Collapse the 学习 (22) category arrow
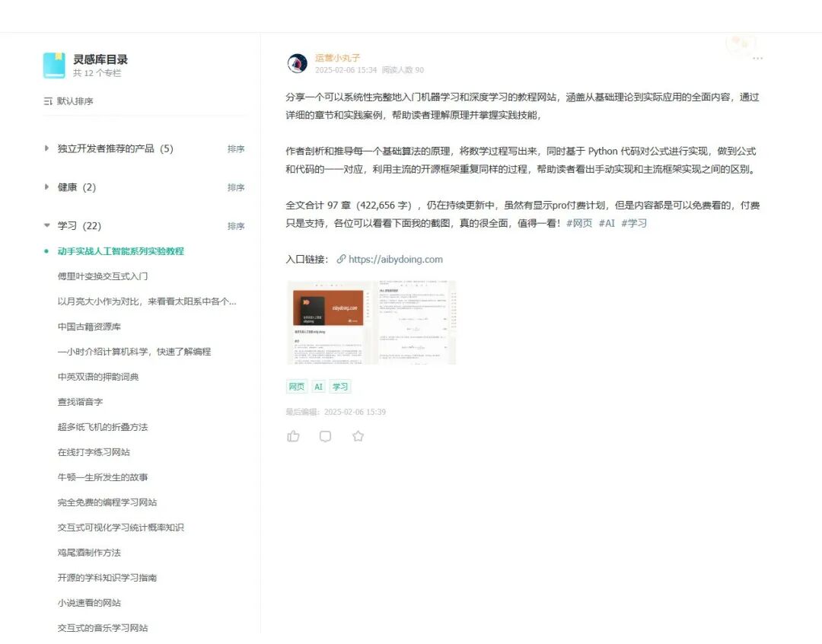822x644 pixels. tap(46, 225)
